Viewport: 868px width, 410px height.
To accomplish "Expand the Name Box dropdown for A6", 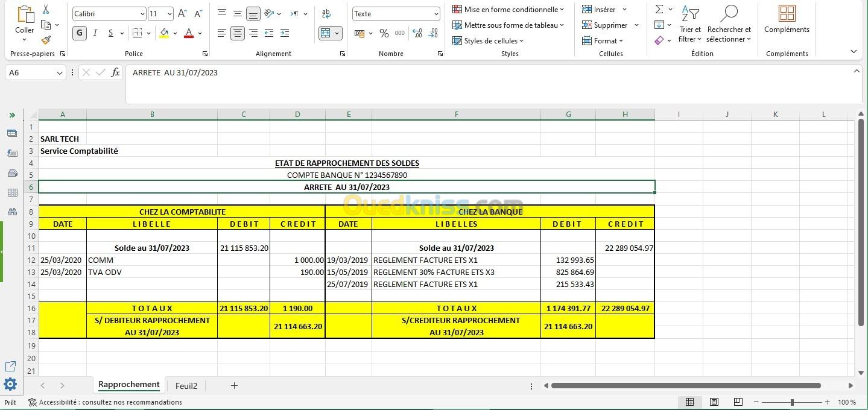I will [x=59, y=73].
